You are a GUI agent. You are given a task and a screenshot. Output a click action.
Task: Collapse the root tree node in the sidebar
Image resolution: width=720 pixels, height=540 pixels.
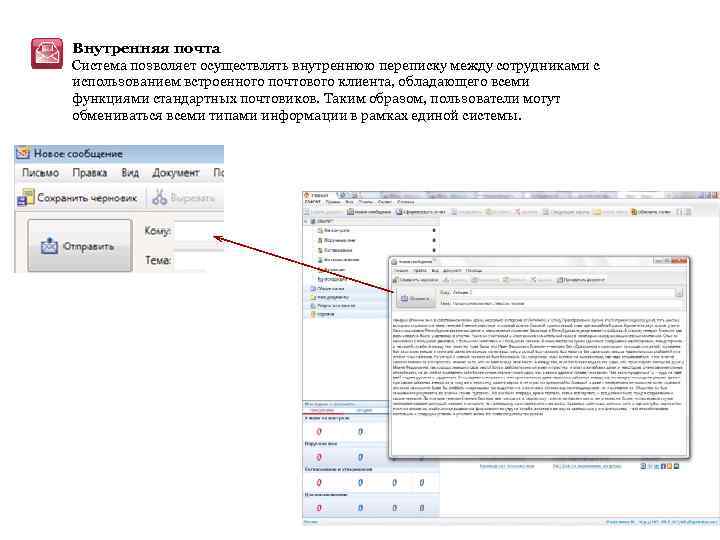[307, 221]
